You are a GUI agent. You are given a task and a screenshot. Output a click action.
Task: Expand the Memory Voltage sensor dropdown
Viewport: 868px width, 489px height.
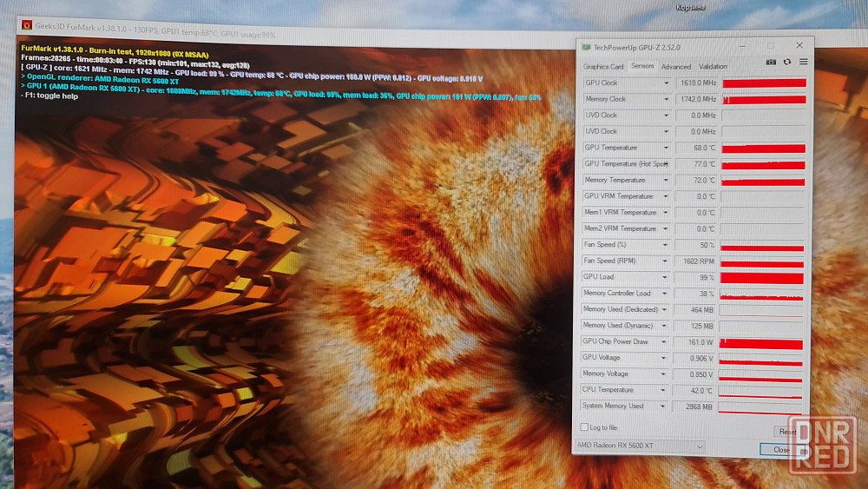[x=663, y=373]
